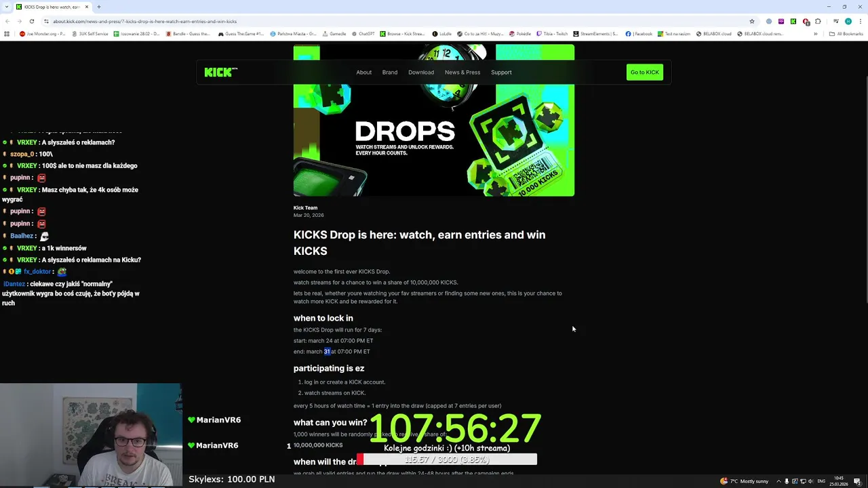The height and width of the screenshot is (488, 868).
Task: Click chat user fx_doktor name
Action: [x=37, y=272]
